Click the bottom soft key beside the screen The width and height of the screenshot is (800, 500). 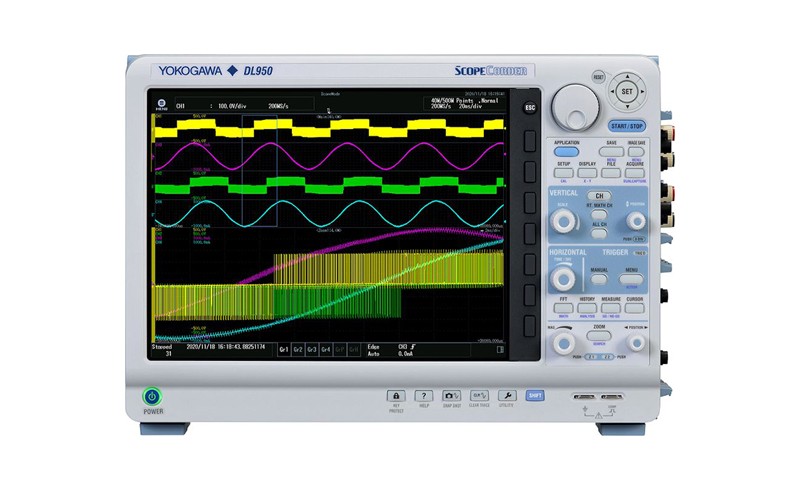[x=530, y=326]
